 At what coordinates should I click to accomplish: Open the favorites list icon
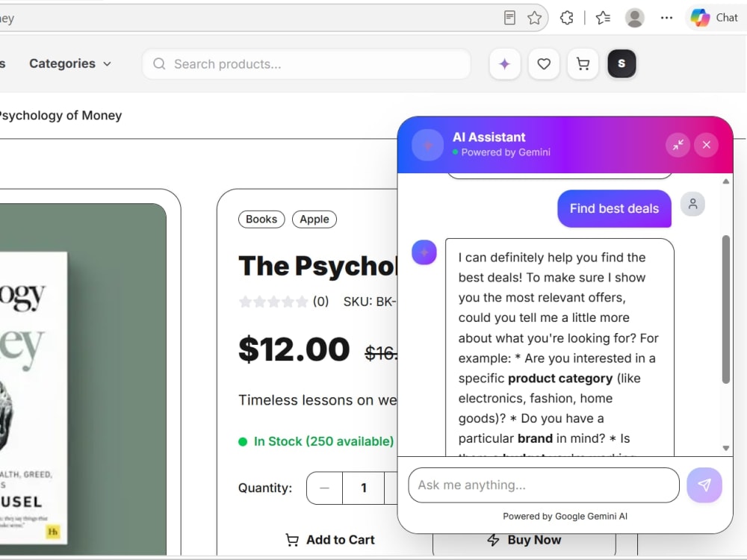603,18
